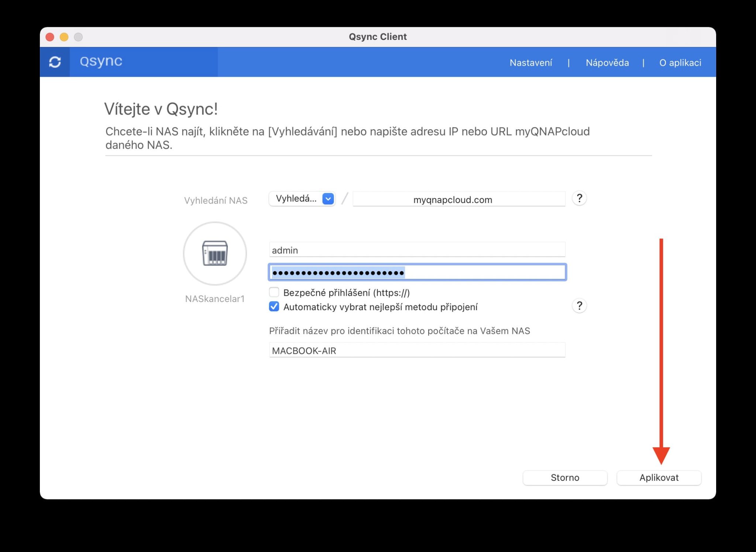Screen dimensions: 756x552
Task: Click the Aplikovat button
Action: coord(659,477)
